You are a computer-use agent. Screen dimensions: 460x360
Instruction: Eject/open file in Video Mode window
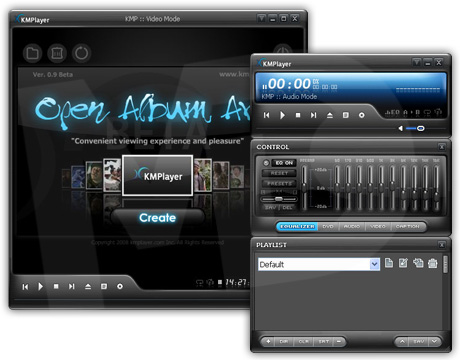click(x=88, y=286)
